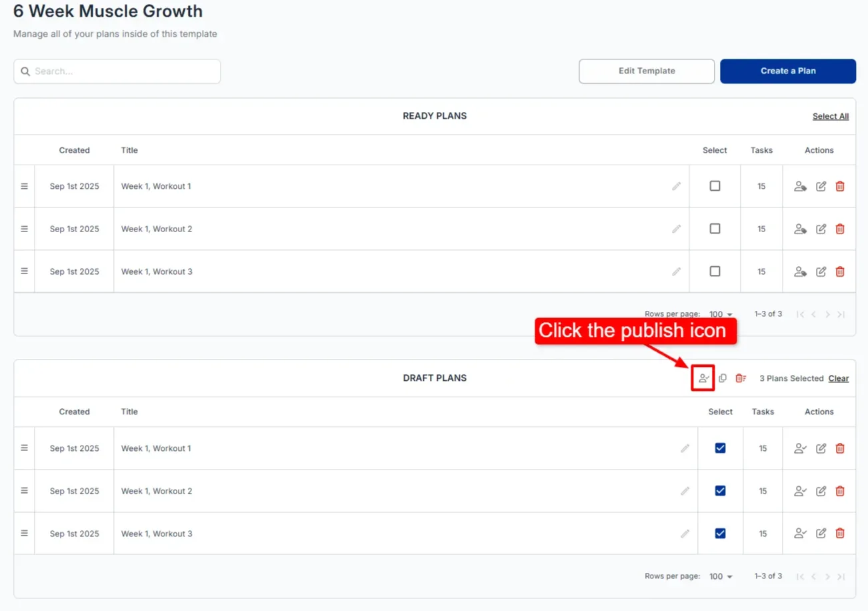This screenshot has width=868, height=611.
Task: Click the Edit Template button
Action: coord(647,71)
